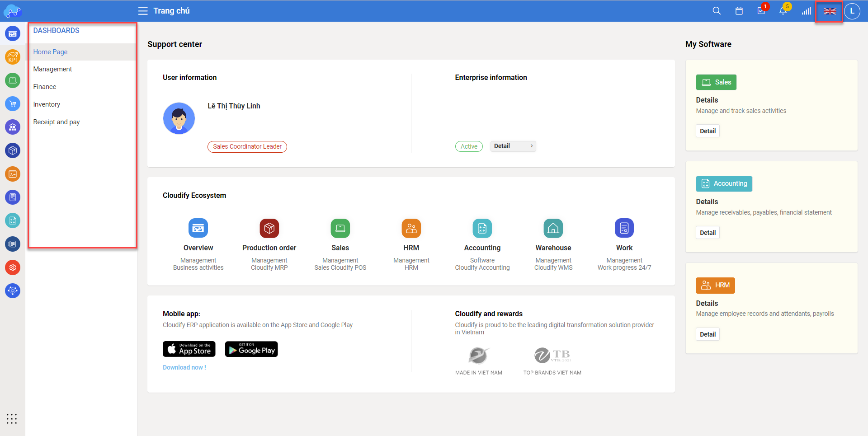Click Detail button in Accounting software card
The image size is (868, 436).
click(708, 233)
